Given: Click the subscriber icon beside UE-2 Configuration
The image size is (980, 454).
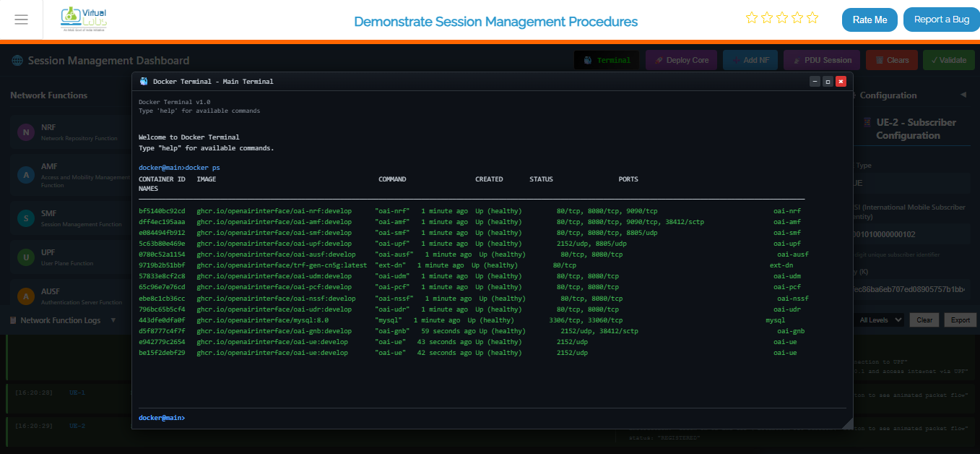Looking at the screenshot, I should 867,122.
